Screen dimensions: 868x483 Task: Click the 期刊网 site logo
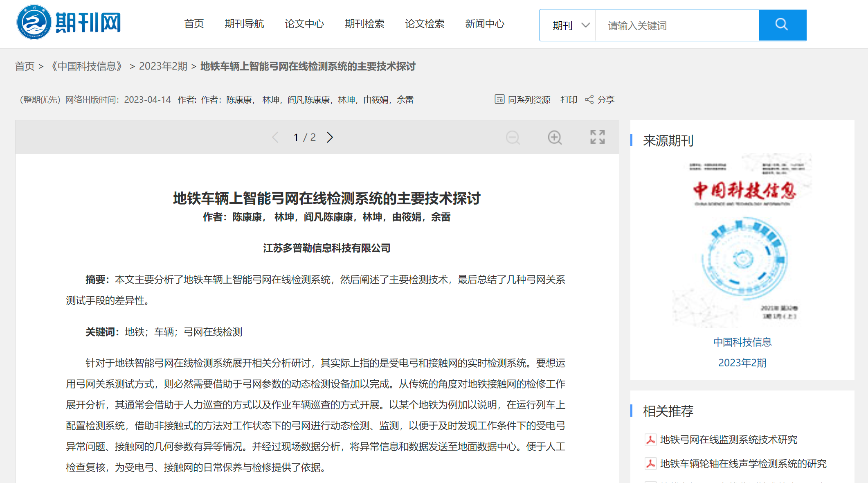coord(69,23)
